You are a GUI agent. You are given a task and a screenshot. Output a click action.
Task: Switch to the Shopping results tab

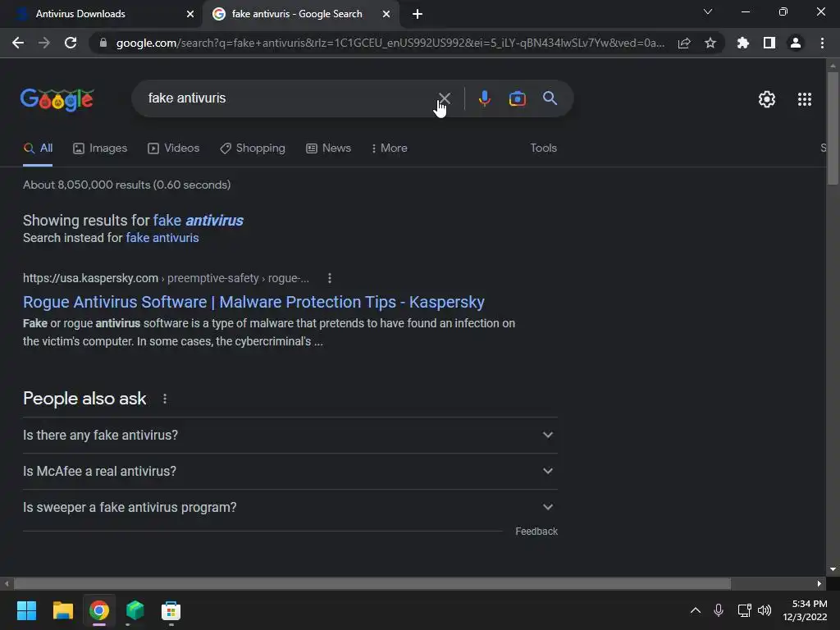coord(253,148)
